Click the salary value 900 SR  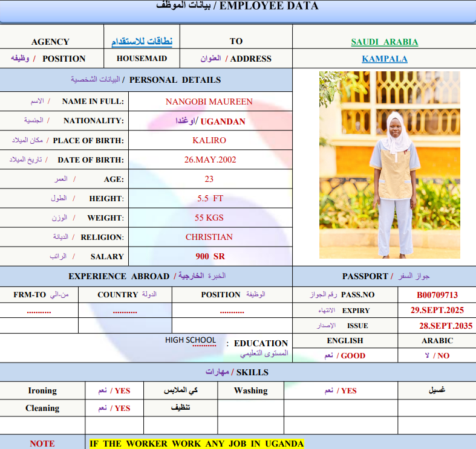(x=210, y=256)
